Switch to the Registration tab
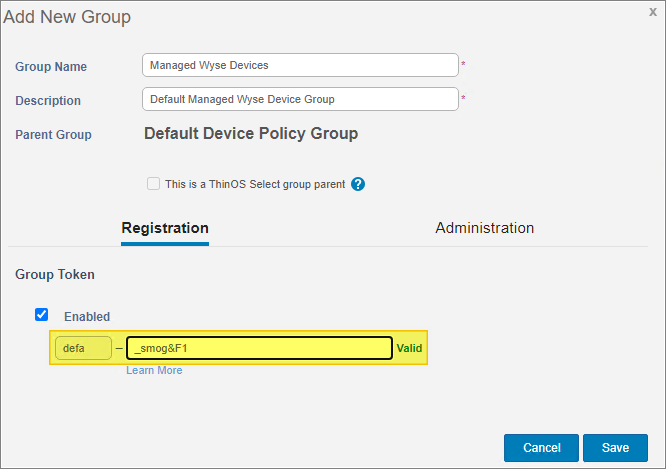The width and height of the screenshot is (666, 469). tap(165, 229)
